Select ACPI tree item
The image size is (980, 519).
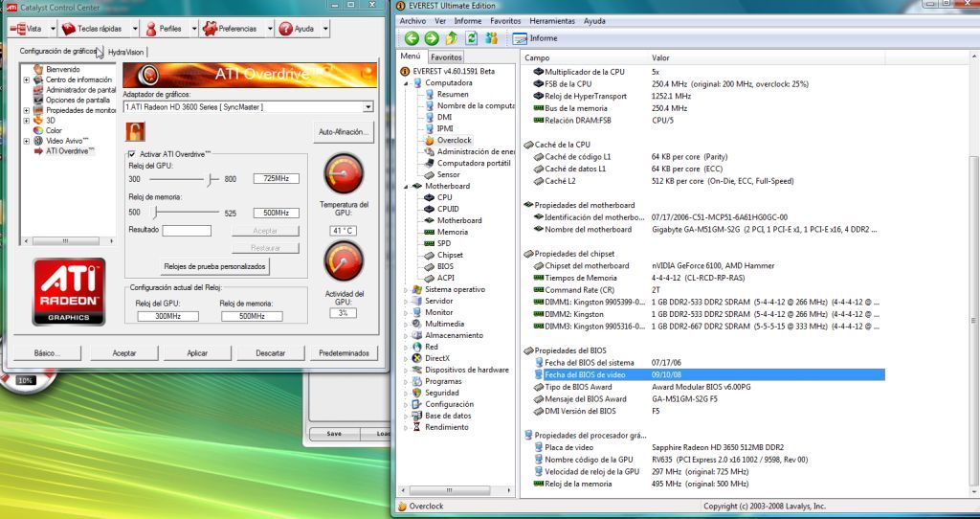[x=446, y=278]
